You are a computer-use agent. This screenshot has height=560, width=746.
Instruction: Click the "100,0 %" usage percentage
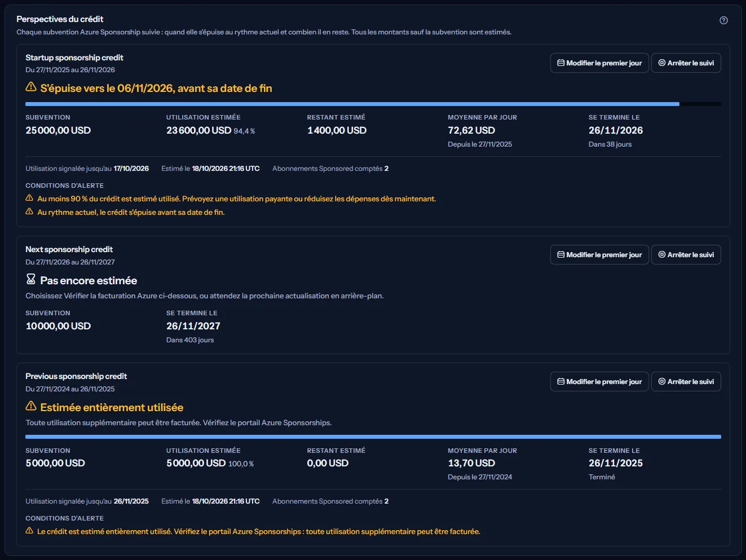(241, 464)
